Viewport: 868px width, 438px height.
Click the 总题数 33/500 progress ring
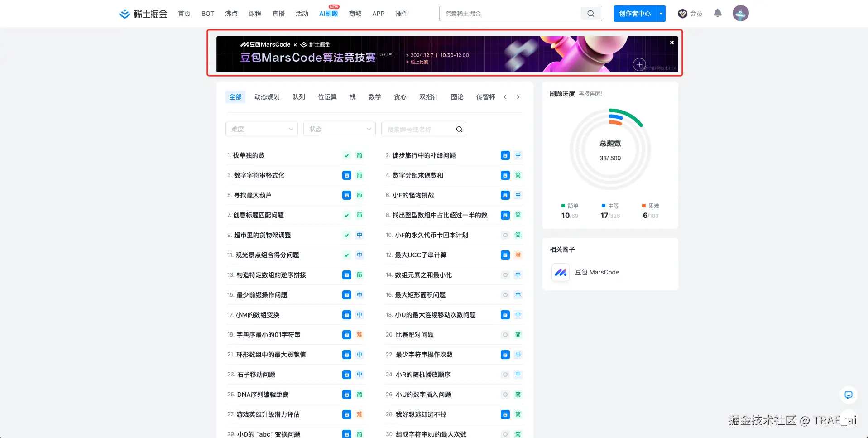[610, 149]
